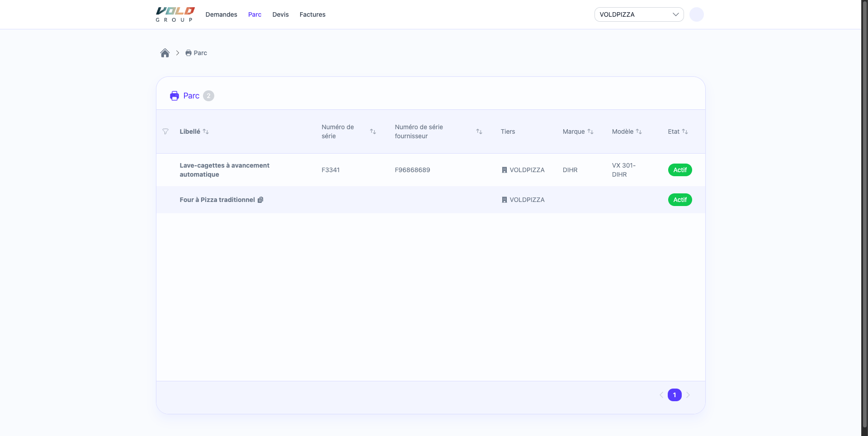
Task: Open the Devis menu item
Action: [x=280, y=14]
